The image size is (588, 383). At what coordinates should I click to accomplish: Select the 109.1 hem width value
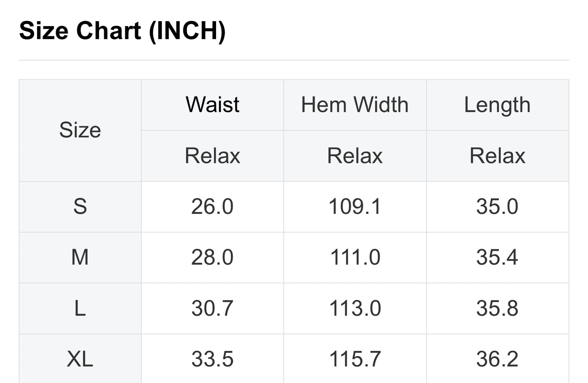[x=355, y=207]
